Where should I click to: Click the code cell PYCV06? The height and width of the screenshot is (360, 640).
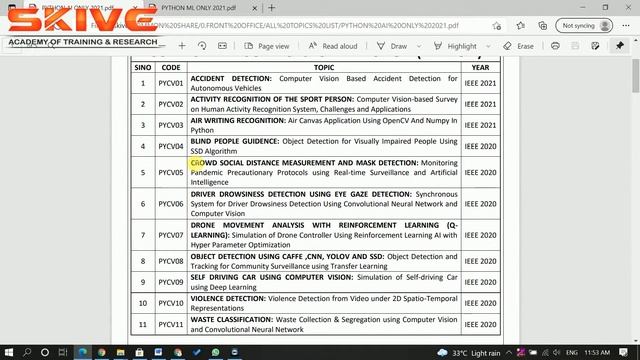click(x=171, y=204)
